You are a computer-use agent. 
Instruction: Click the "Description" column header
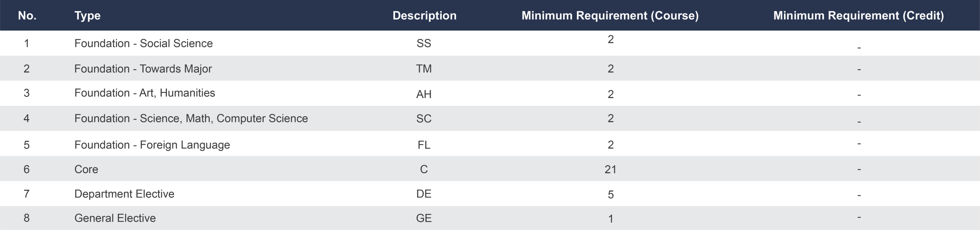[x=424, y=16]
